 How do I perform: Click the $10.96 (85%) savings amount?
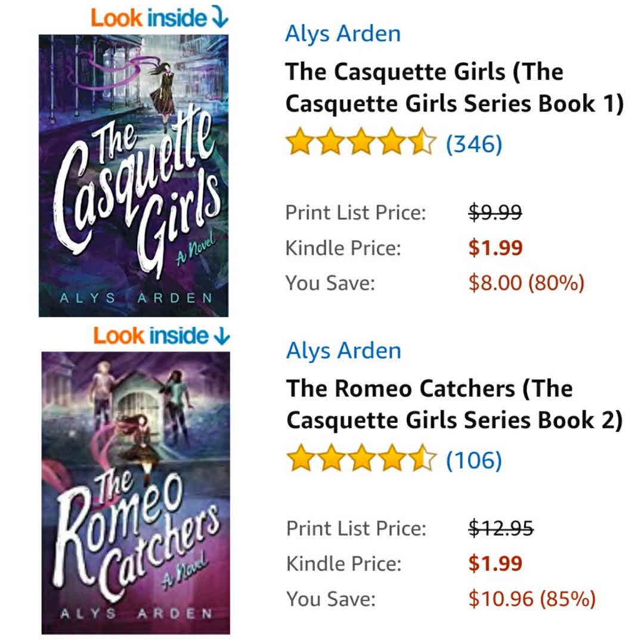click(532, 599)
